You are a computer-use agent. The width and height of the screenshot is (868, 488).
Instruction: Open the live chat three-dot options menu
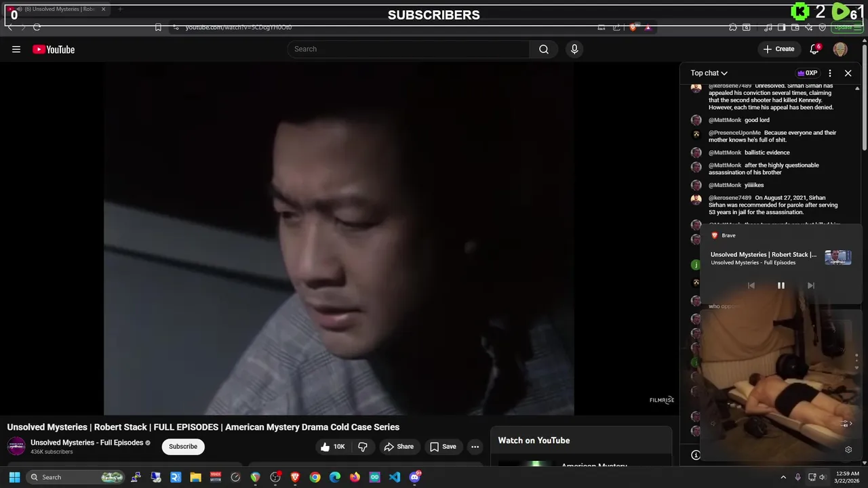coord(829,73)
